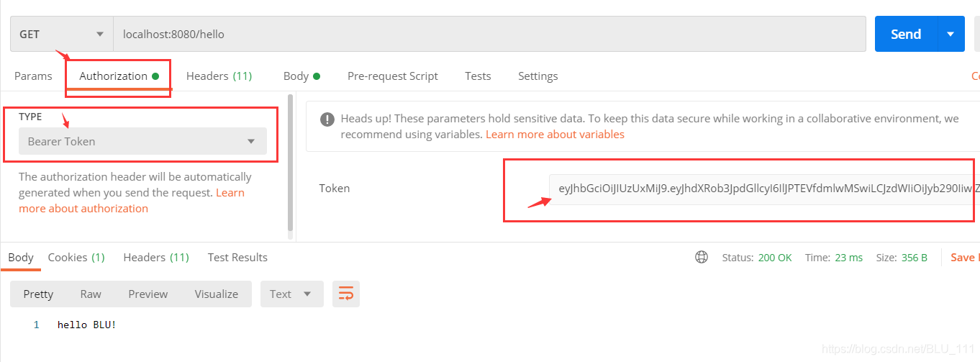Open the Authorization tab
This screenshot has height=362, width=980.
(x=119, y=76)
